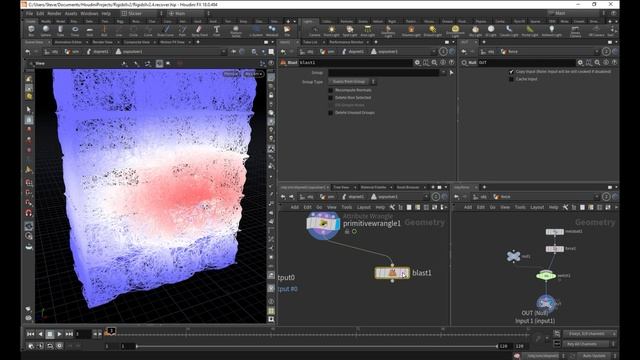The image size is (640, 360).
Task: Select the switch1 node in right network
Action: (546, 276)
